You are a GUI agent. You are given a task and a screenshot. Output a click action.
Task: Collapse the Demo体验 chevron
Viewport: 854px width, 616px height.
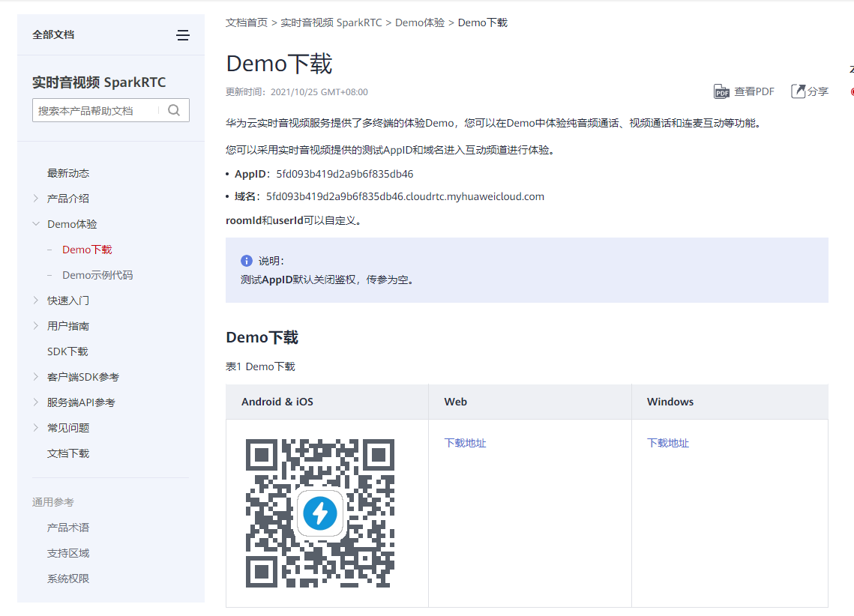point(36,223)
